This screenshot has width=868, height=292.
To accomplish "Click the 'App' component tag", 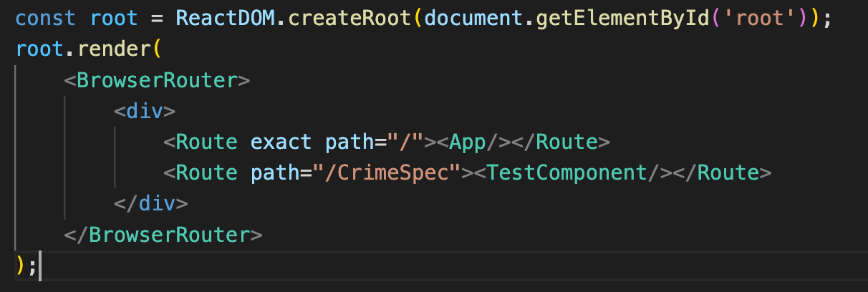I will (x=468, y=142).
